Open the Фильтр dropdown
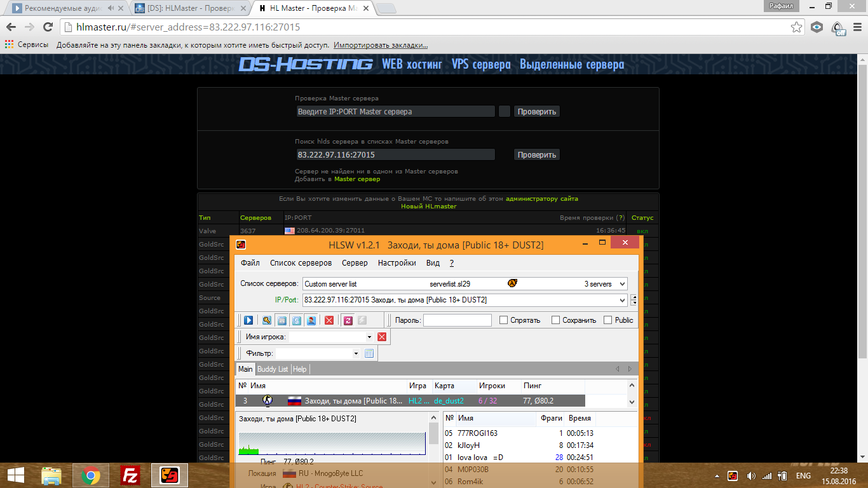The width and height of the screenshot is (868, 488). click(356, 354)
